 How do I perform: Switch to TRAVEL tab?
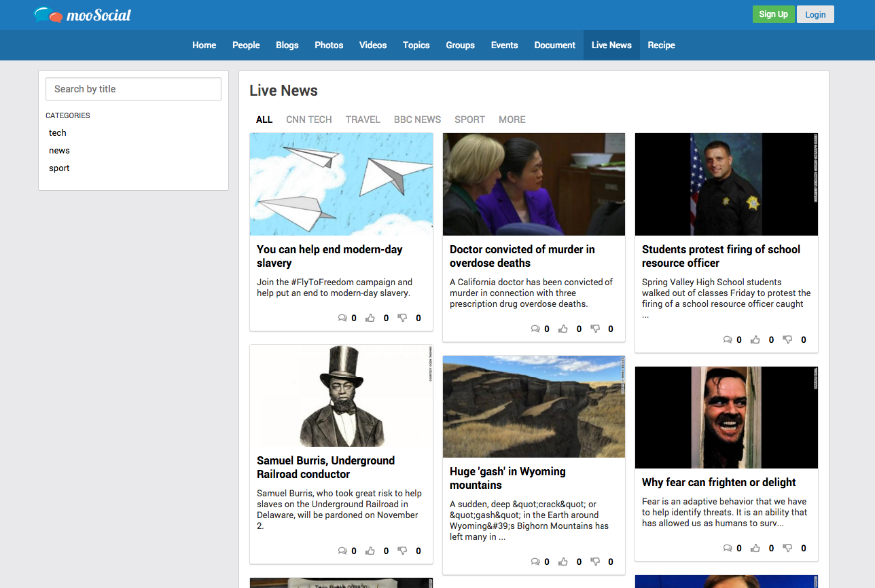pos(363,120)
